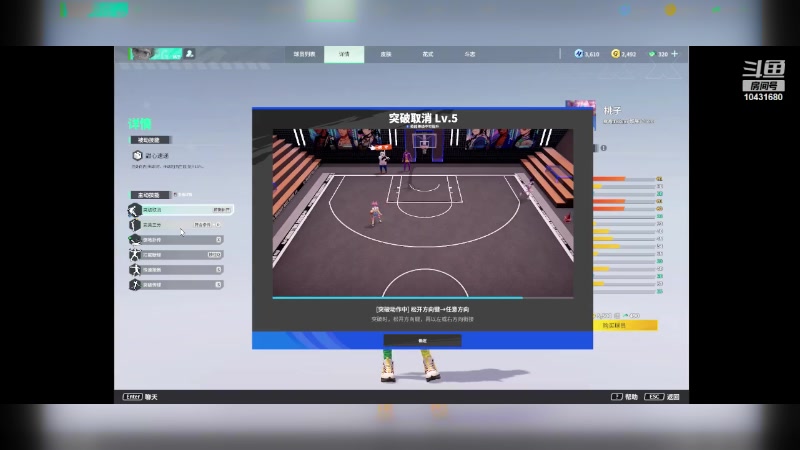The image size is (800, 450).
Task: Confirm with the dark dialog button
Action: (422, 340)
